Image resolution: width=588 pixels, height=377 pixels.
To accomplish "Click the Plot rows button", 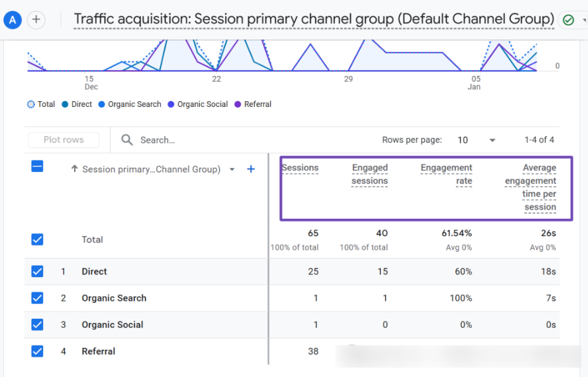I will pyautogui.click(x=64, y=140).
